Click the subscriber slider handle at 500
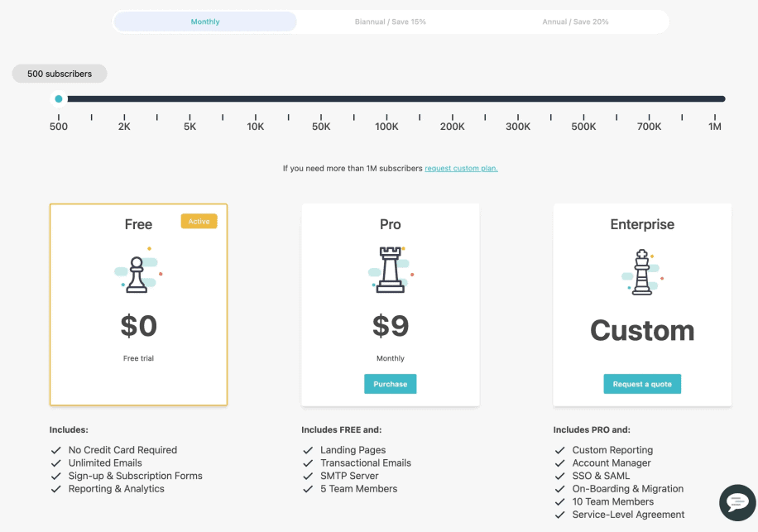Screen dimensions: 758x532 click(x=58, y=99)
